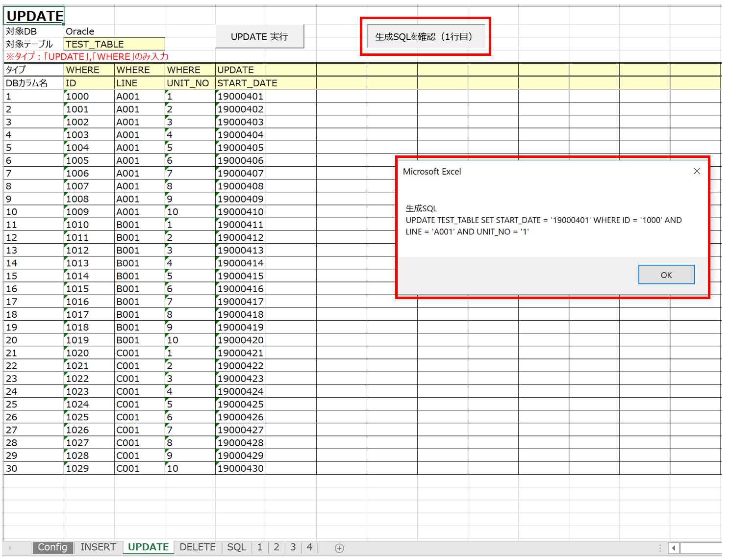The height and width of the screenshot is (560, 730).
Task: Select the UPDATE type header cell
Action: point(240,70)
